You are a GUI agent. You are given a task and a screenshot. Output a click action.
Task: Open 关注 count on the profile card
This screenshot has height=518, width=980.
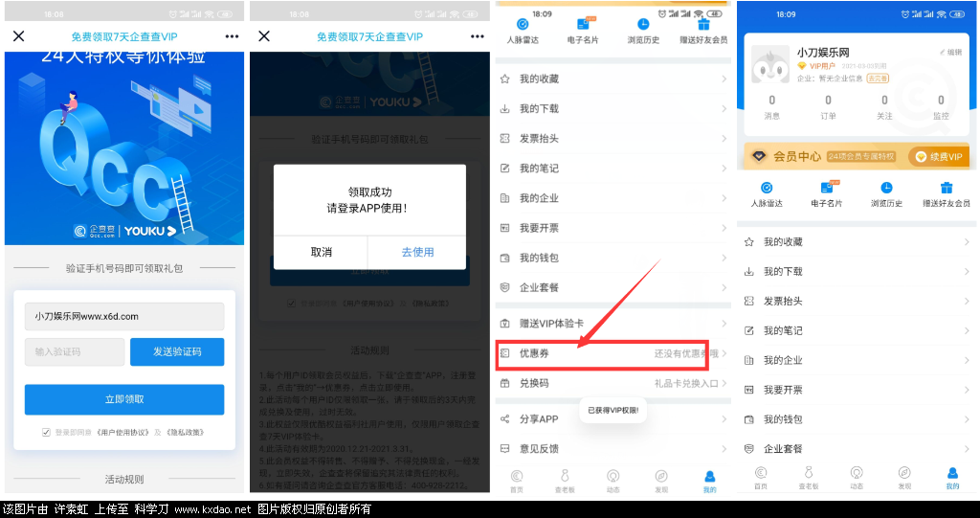[x=884, y=107]
